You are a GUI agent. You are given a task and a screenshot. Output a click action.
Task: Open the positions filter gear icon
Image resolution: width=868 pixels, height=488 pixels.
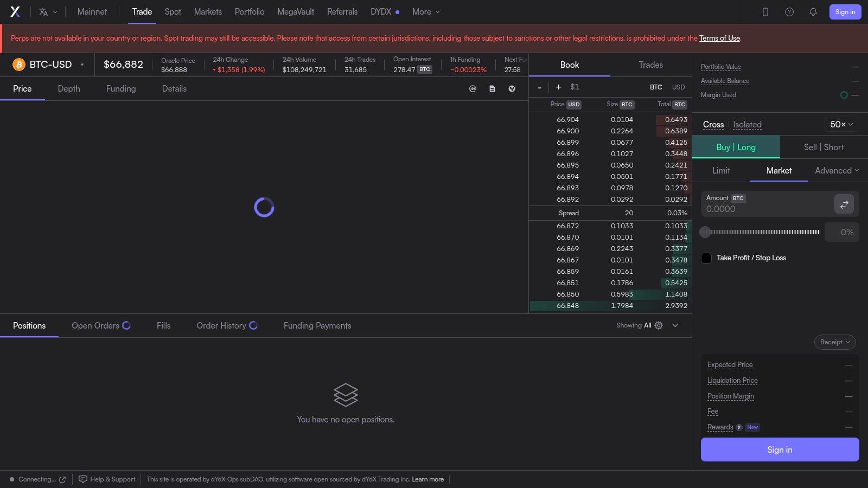[659, 325]
